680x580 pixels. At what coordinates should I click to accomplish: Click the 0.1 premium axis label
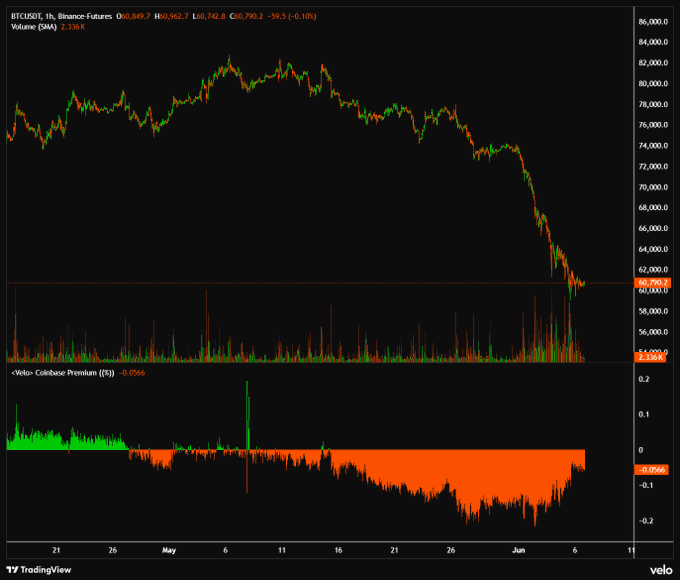pyautogui.click(x=644, y=414)
